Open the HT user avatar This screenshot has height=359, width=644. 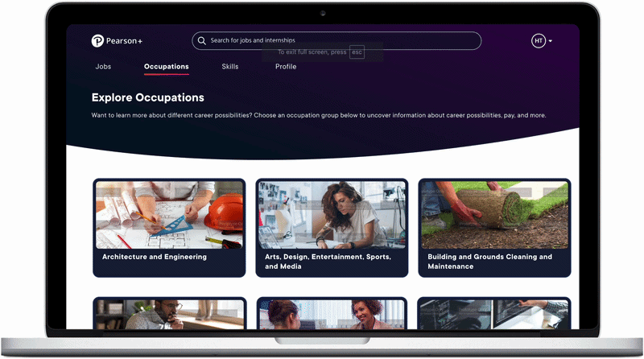[539, 41]
